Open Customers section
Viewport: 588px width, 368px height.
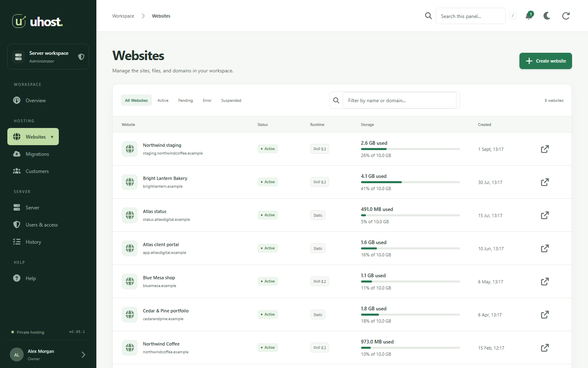[x=31, y=171]
